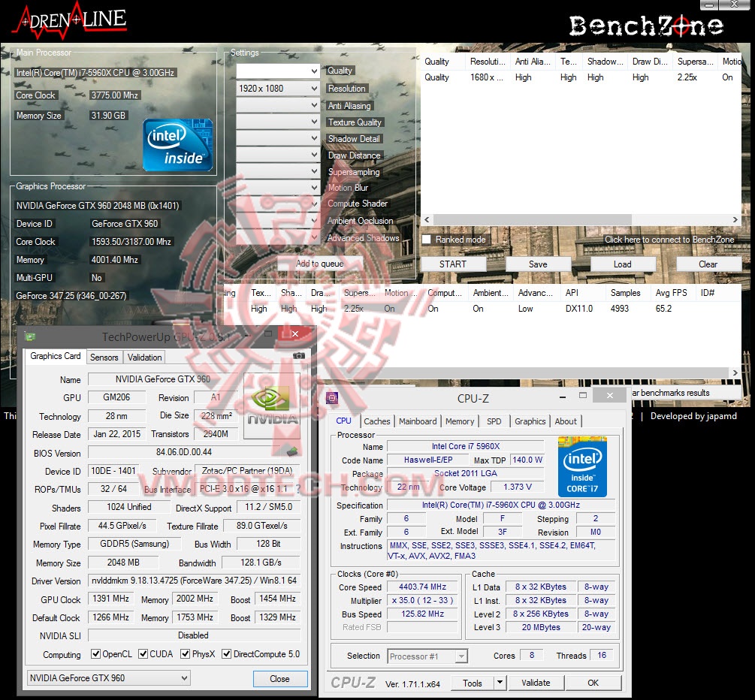755x700 pixels.
Task: Open the Draw Distance dropdown
Action: point(278,155)
